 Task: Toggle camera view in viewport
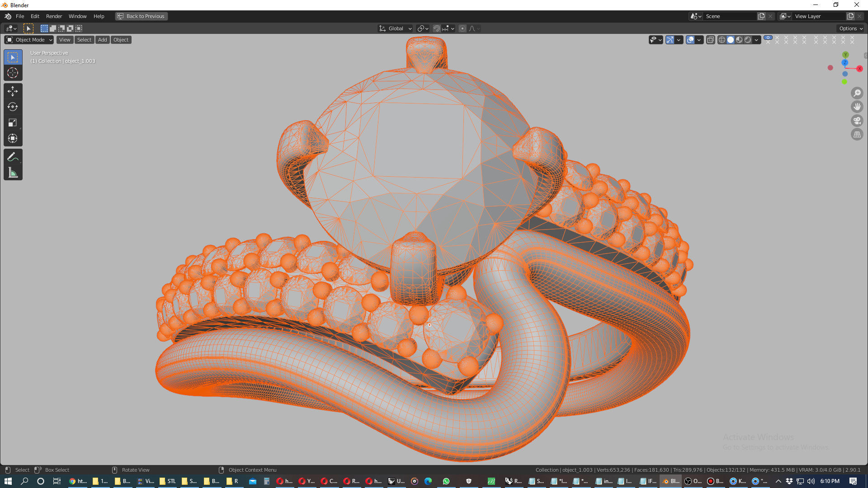pyautogui.click(x=857, y=121)
